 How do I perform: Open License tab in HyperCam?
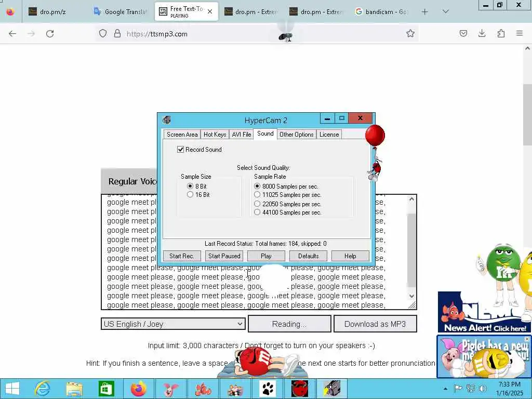coord(329,135)
